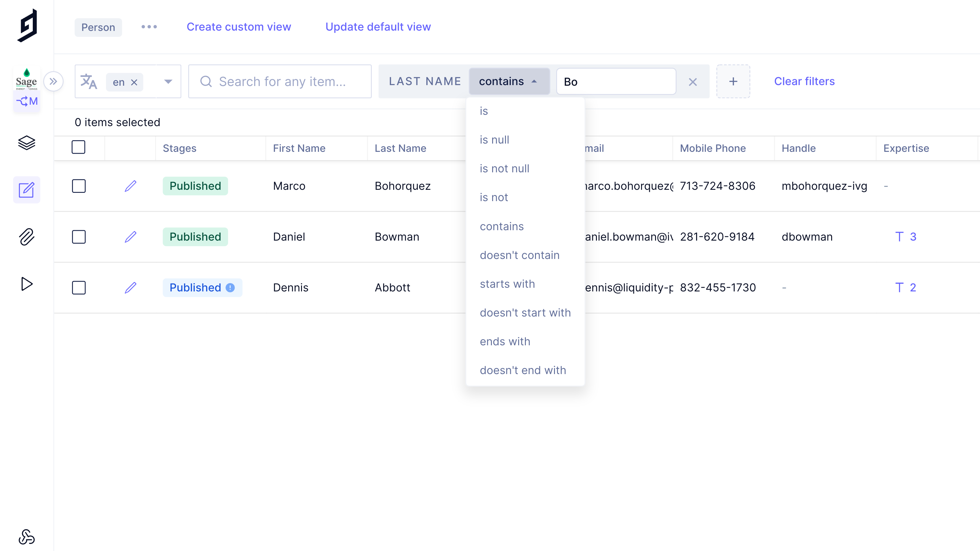Open the Webhooks icon at sidebar bottom
The image size is (980, 551).
[x=27, y=537]
